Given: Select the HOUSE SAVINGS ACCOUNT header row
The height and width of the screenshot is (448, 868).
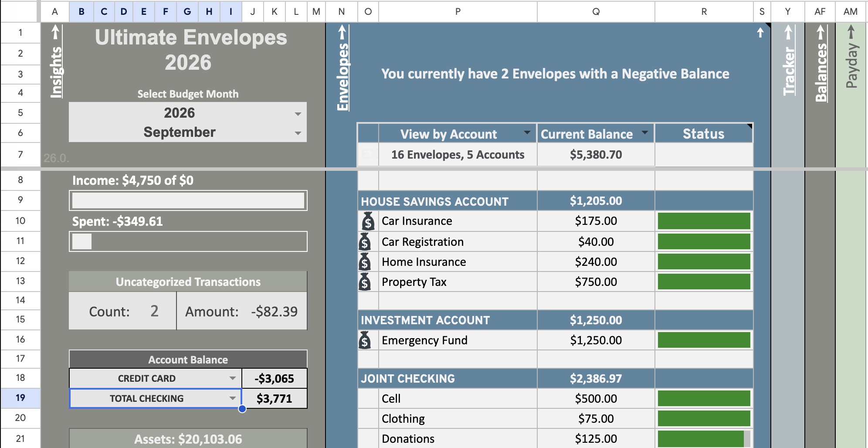Looking at the screenshot, I should pos(556,201).
